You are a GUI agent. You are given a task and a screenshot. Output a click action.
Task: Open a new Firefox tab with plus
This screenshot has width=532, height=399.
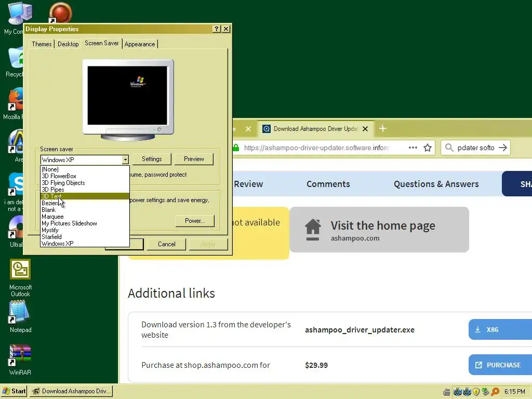pyautogui.click(x=383, y=129)
